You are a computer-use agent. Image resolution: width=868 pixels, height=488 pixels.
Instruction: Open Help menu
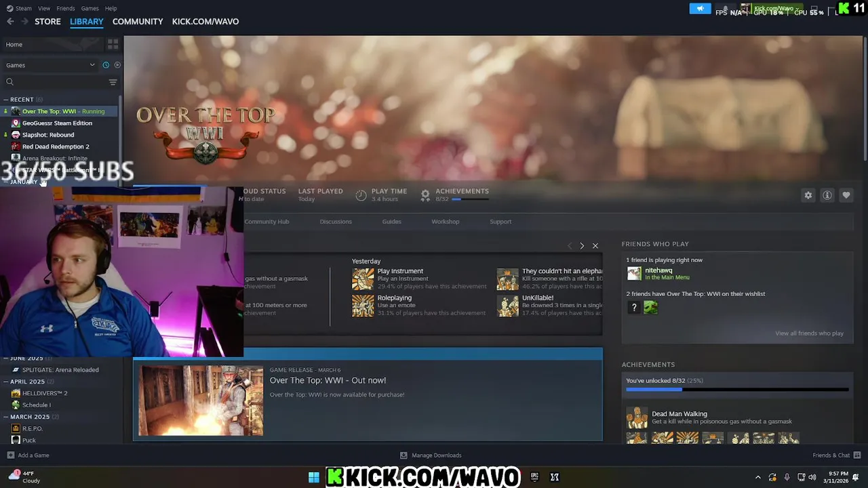[111, 8]
